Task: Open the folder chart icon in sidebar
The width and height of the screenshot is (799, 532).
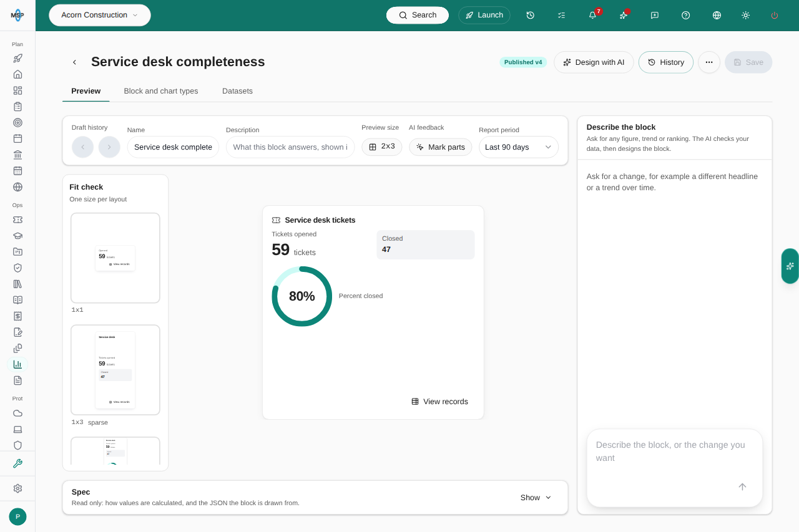Action: (x=17, y=251)
